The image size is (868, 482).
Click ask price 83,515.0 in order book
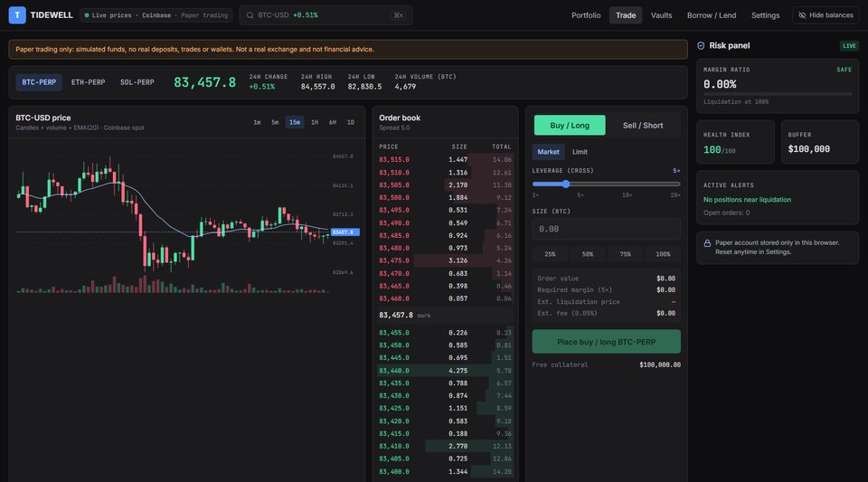click(x=394, y=160)
